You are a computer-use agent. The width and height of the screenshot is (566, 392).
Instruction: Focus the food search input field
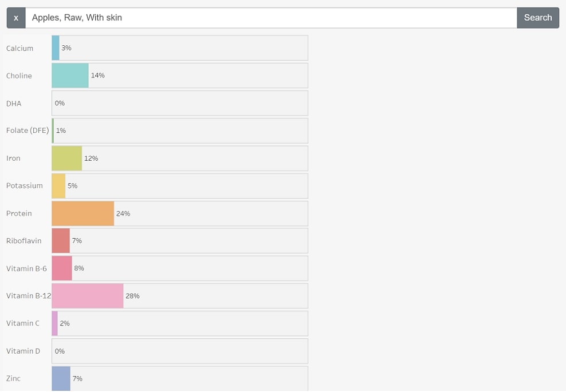click(x=271, y=18)
